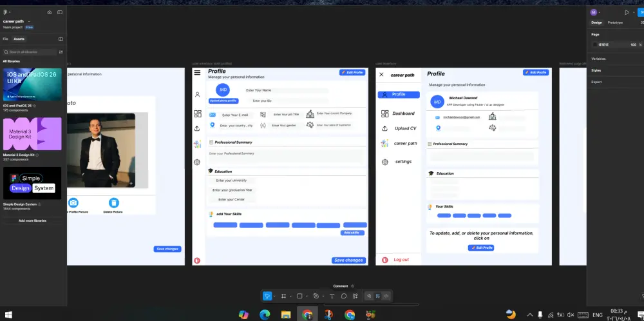Expand the Pen tool dropdown arrow

(323, 297)
